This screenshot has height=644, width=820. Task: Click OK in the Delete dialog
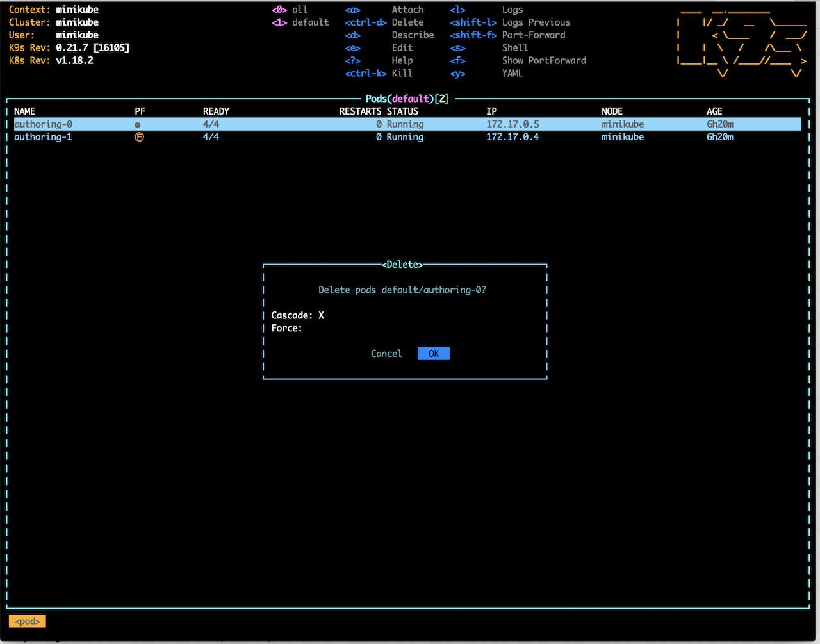coord(434,354)
